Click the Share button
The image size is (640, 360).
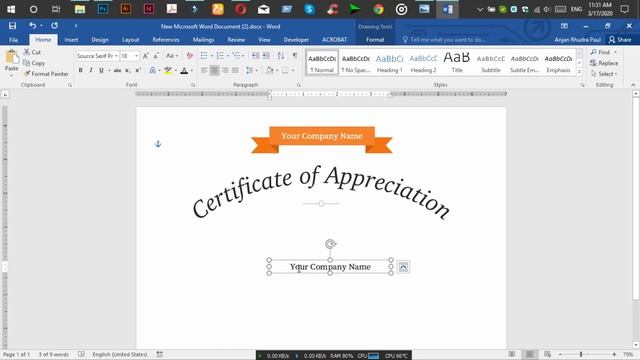click(x=620, y=40)
